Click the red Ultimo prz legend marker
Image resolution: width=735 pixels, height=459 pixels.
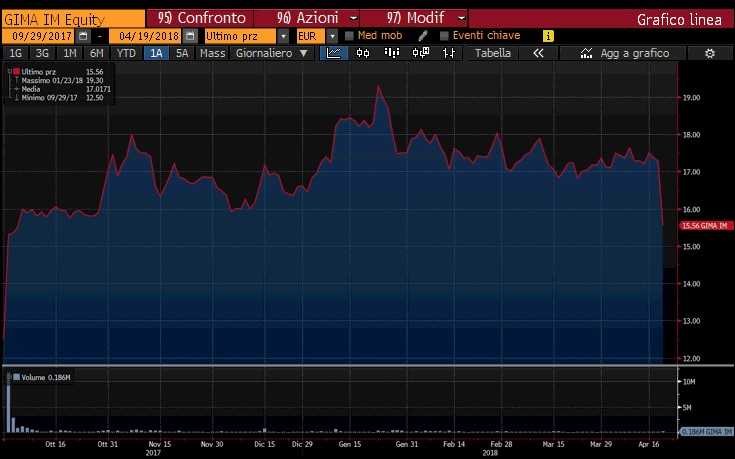click(x=16, y=72)
